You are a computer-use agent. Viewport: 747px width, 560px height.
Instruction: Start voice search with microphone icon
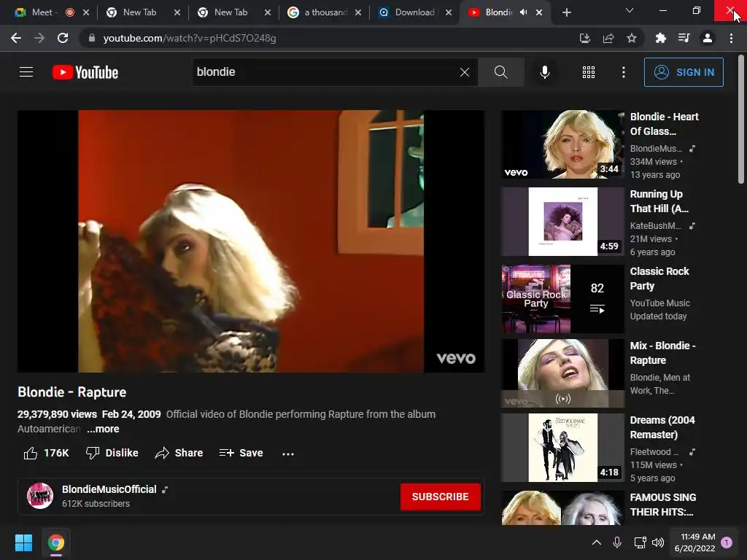click(x=544, y=72)
